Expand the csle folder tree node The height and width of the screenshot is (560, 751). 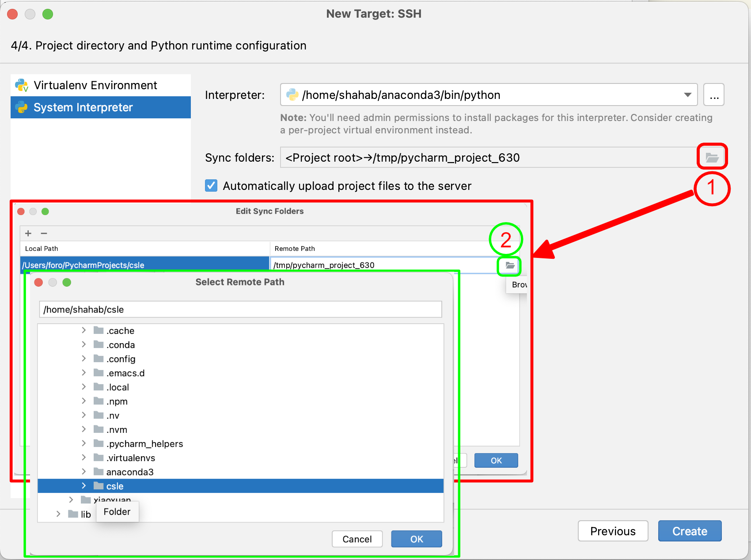pyautogui.click(x=83, y=486)
